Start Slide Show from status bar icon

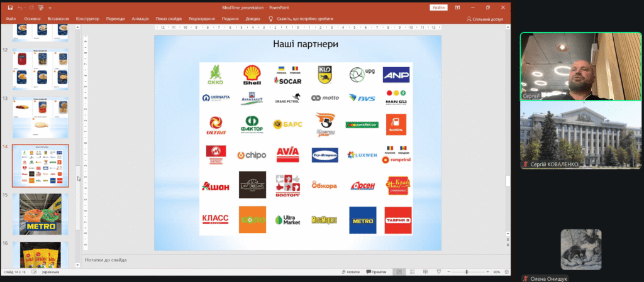click(x=440, y=272)
